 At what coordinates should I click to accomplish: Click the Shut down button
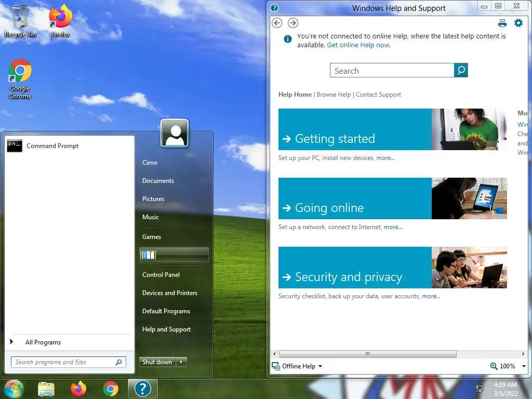coord(157,362)
